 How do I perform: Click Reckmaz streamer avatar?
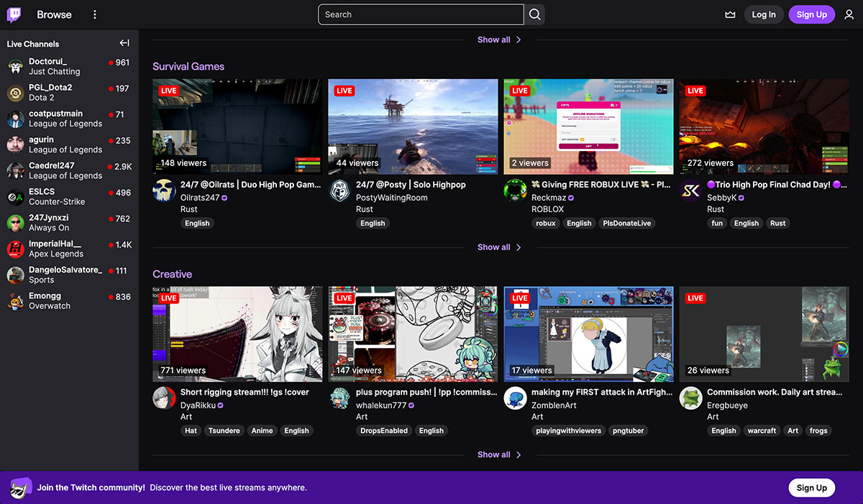click(x=515, y=191)
